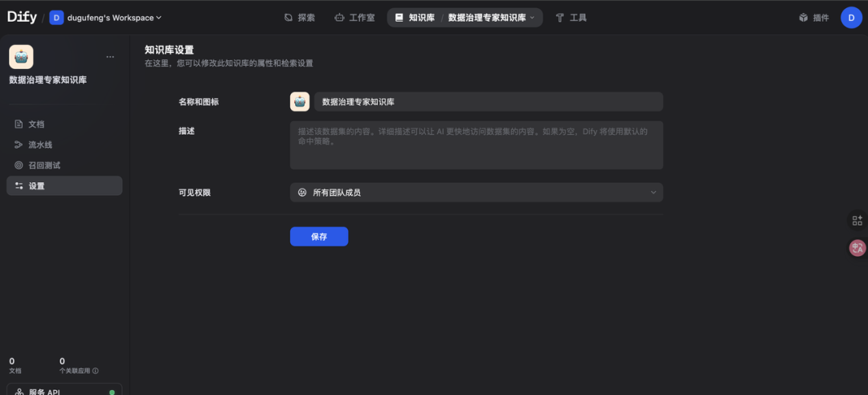Screen dimensions: 868x395
Task: Click the sidebar knowledge base robot icon
Action: click(21, 56)
